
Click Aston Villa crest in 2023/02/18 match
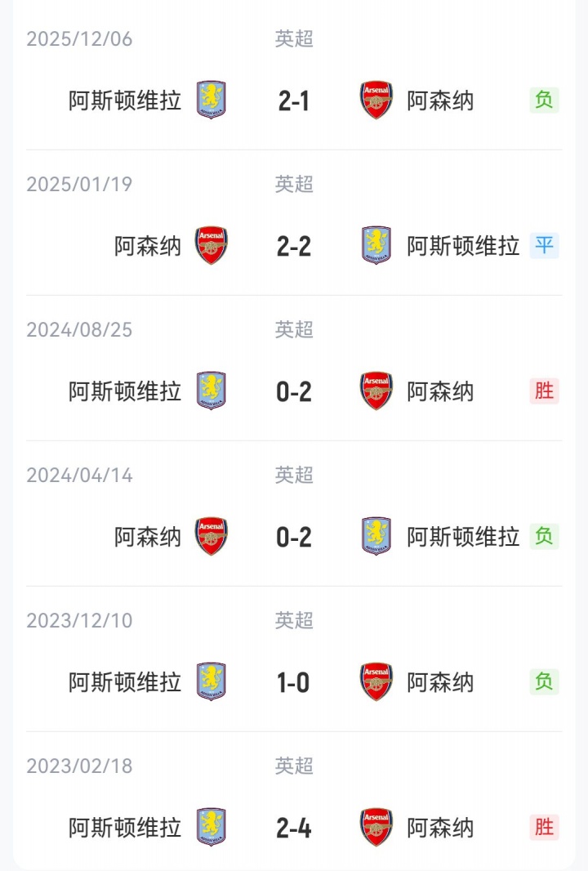212,828
